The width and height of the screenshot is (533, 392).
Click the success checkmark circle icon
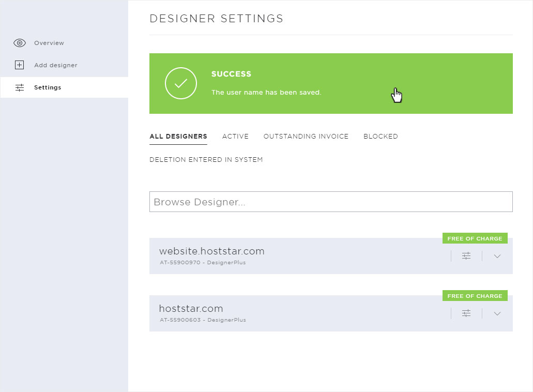pos(181,83)
